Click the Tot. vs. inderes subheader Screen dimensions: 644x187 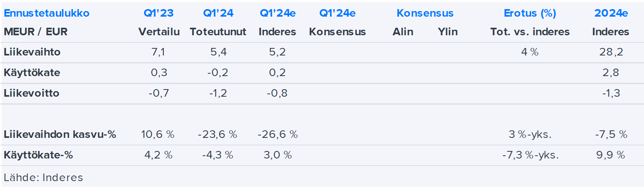click(x=530, y=32)
